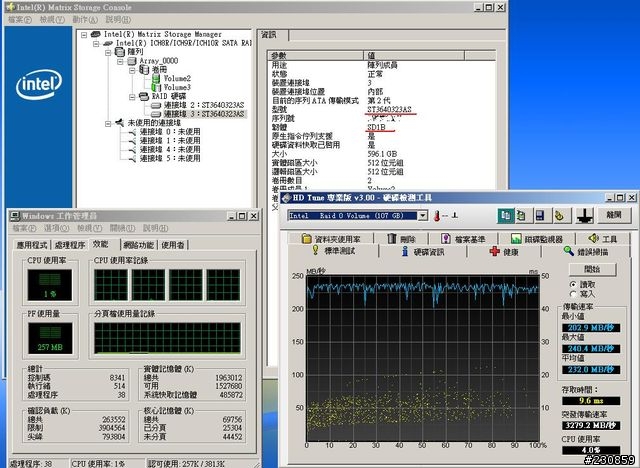Click the 未使用的連接埠 plug icon
Viewport: 640px width, 468px height.
click(x=119, y=122)
